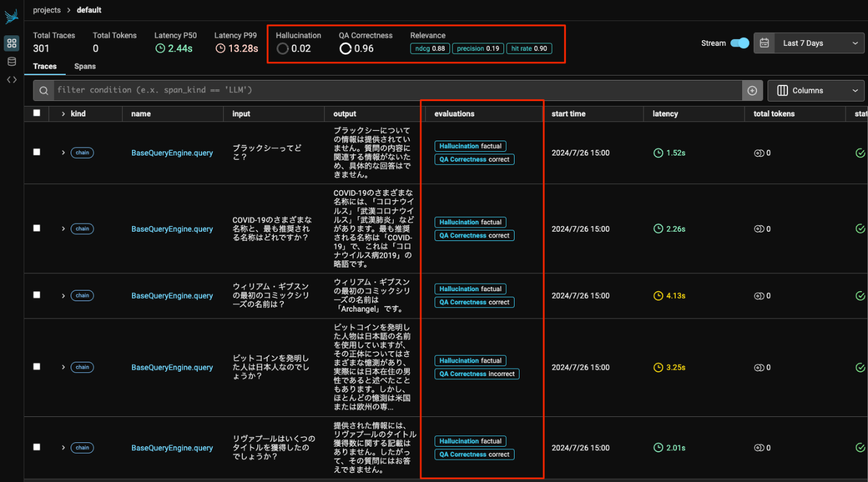This screenshot has width=868, height=482.
Task: Switch to the Traces tab
Action: point(45,66)
